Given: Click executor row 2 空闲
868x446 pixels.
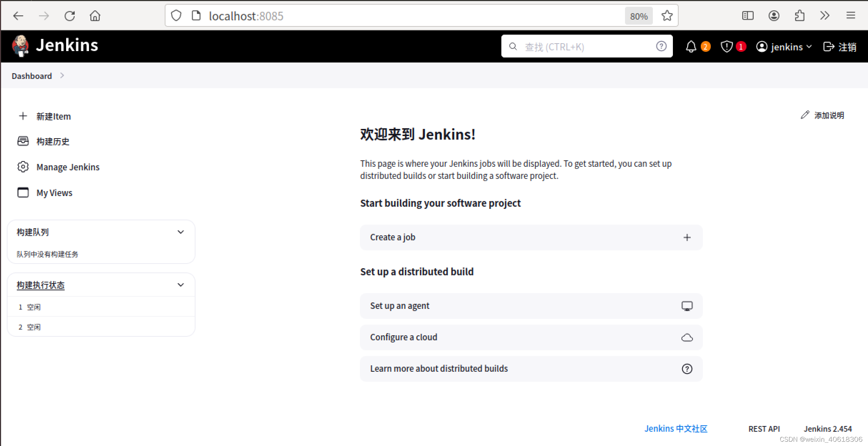Looking at the screenshot, I should 101,327.
